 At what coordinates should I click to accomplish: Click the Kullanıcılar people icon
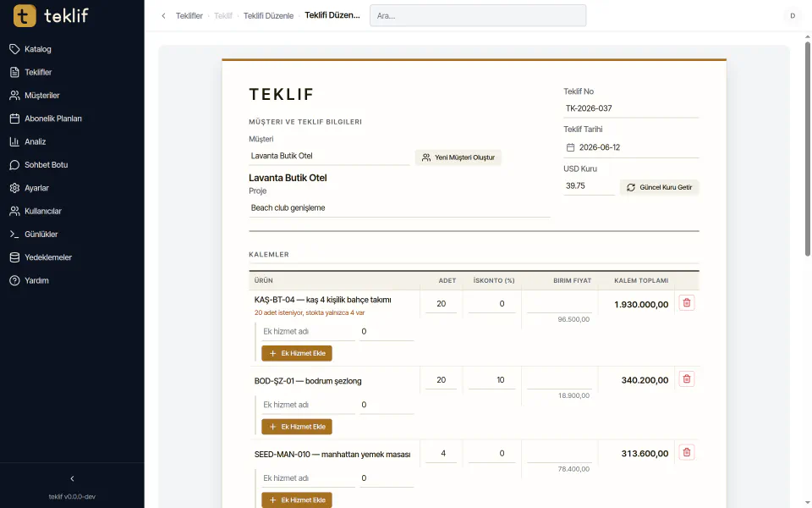[14, 211]
